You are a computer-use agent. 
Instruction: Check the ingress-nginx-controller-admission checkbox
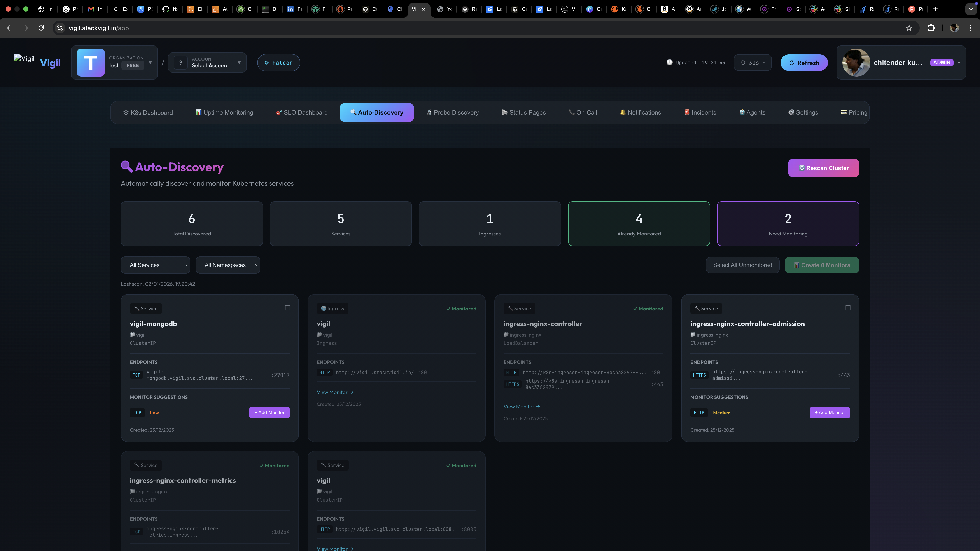point(848,308)
